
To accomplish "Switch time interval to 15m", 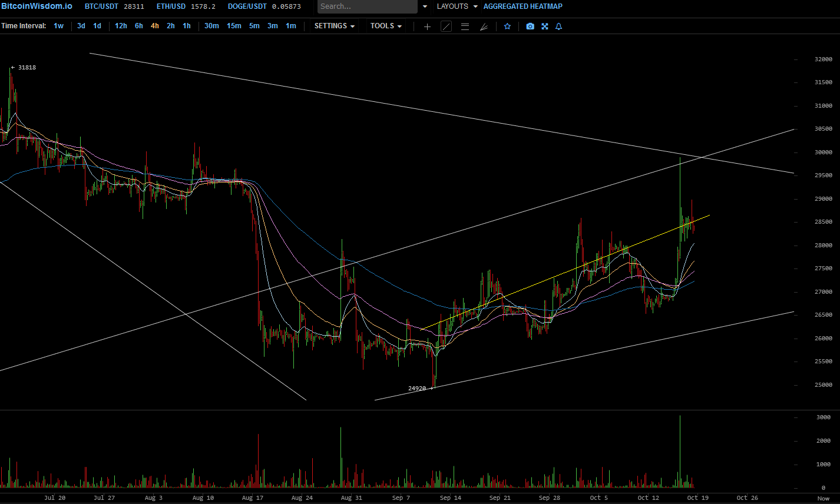I will click(234, 26).
